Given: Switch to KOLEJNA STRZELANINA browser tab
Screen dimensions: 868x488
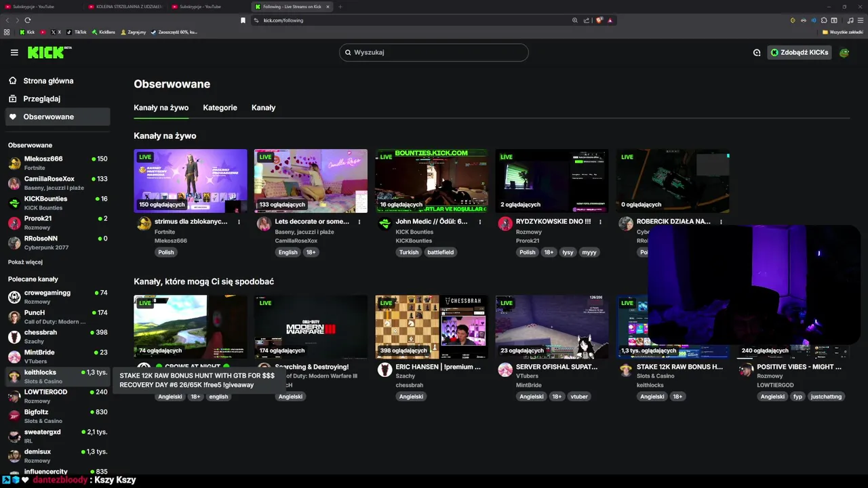Looking at the screenshot, I should coord(125,6).
